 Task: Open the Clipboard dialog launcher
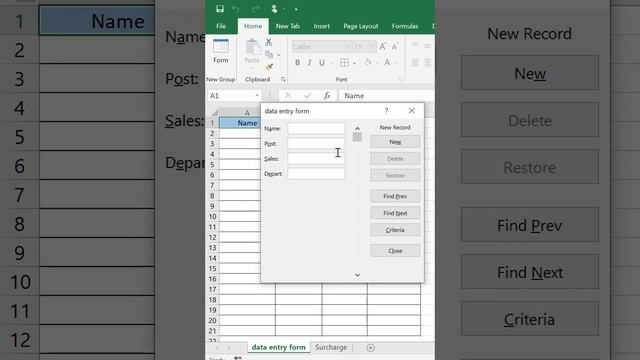pos(283,79)
